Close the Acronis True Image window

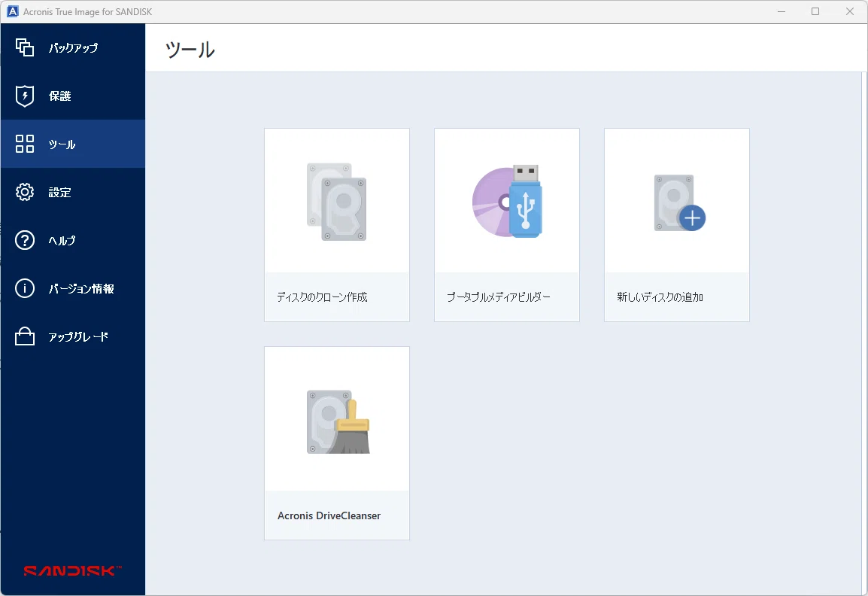coord(850,11)
